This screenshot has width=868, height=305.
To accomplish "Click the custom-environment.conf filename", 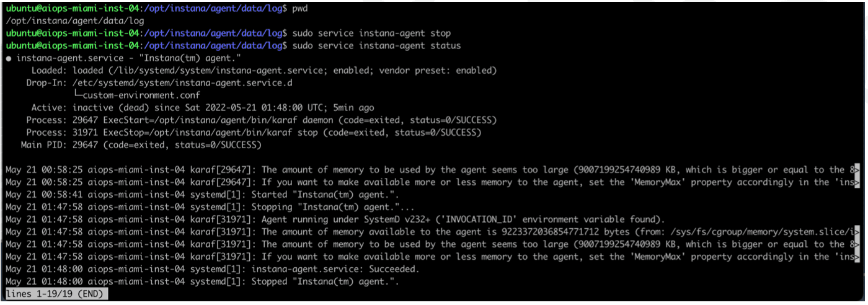I will 141,95.
